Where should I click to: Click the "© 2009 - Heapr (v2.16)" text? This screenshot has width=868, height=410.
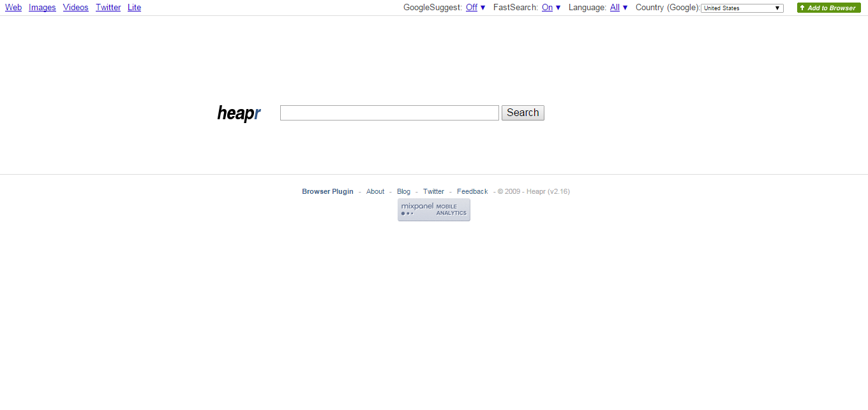(x=534, y=191)
